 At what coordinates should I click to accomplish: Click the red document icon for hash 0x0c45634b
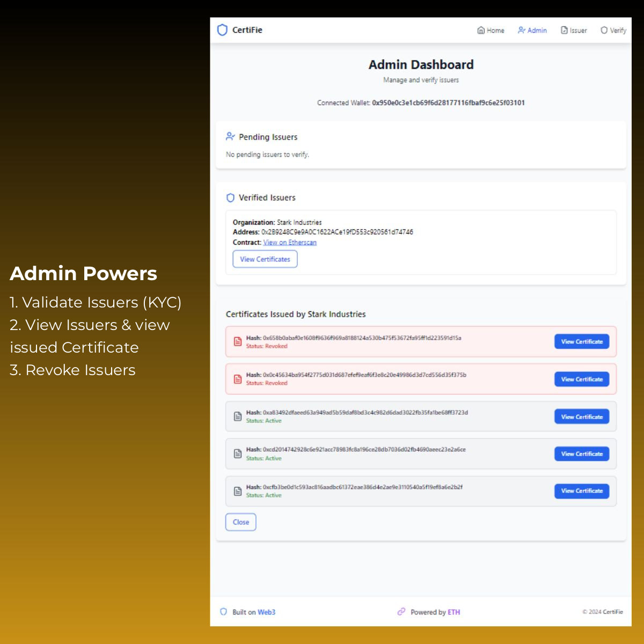click(x=238, y=379)
